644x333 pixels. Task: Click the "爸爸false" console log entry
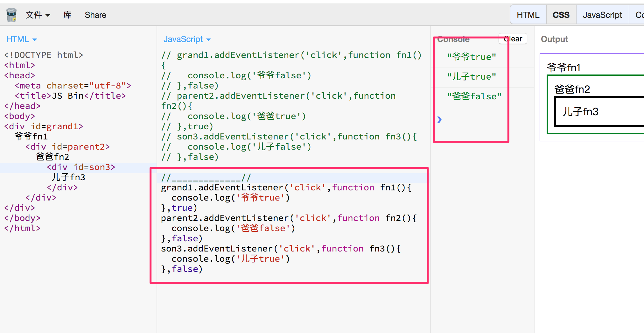pyautogui.click(x=474, y=96)
